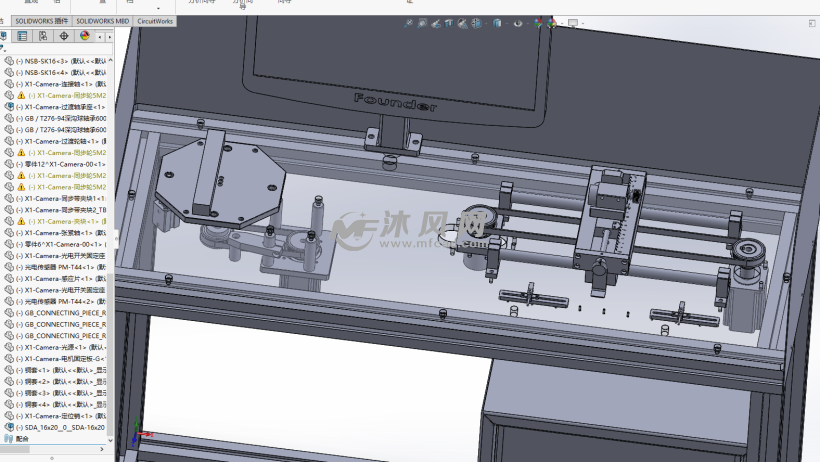Screen dimensions: 820x462
Task: Select X1-Camera-过渡轮轴<1> in the tree
Action: (61, 141)
